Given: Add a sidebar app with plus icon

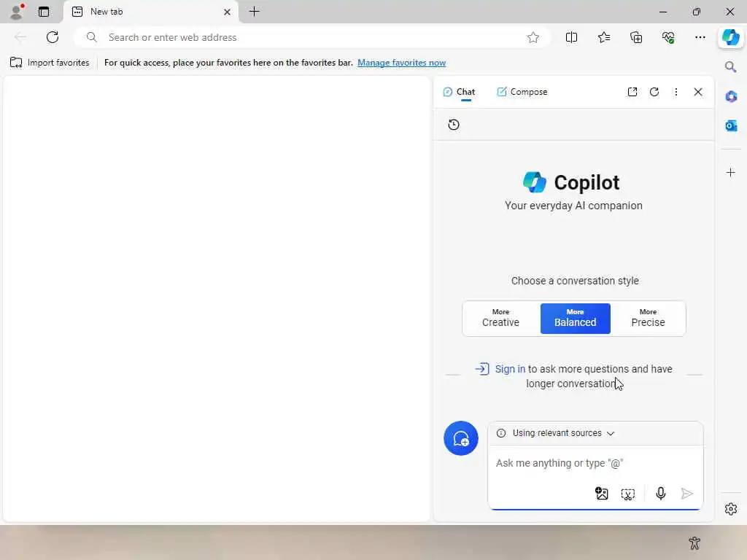Looking at the screenshot, I should point(731,172).
